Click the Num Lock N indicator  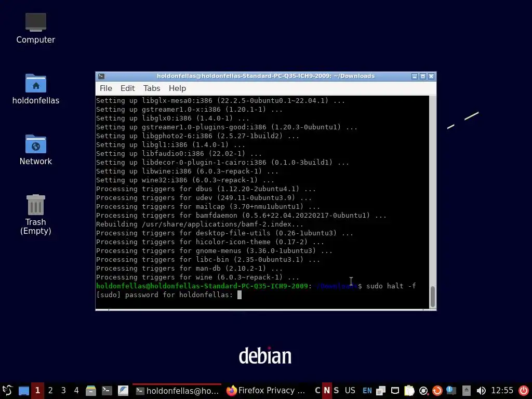point(327,391)
